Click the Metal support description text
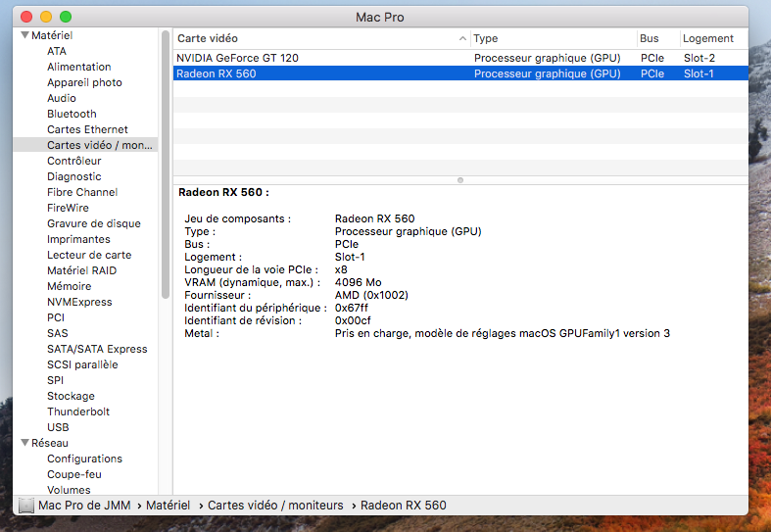771x532 pixels. coord(502,334)
